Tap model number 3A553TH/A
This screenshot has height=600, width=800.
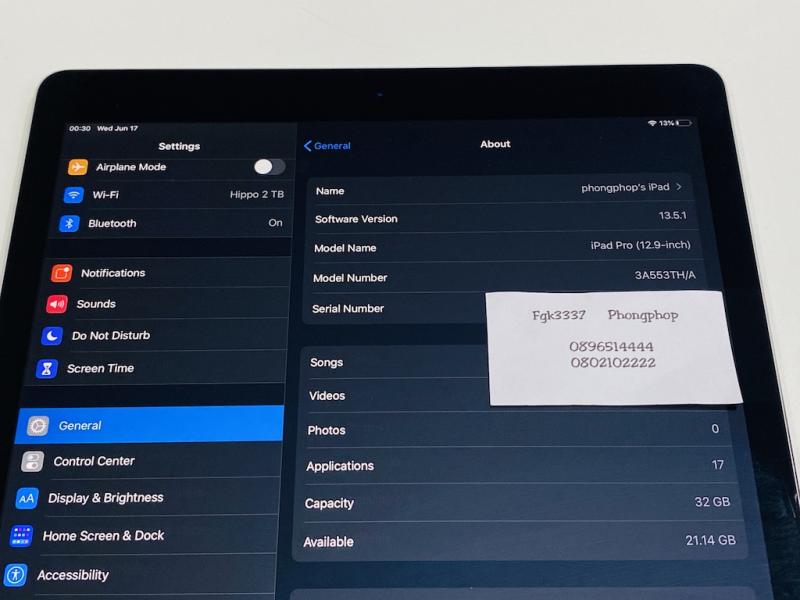click(x=665, y=275)
